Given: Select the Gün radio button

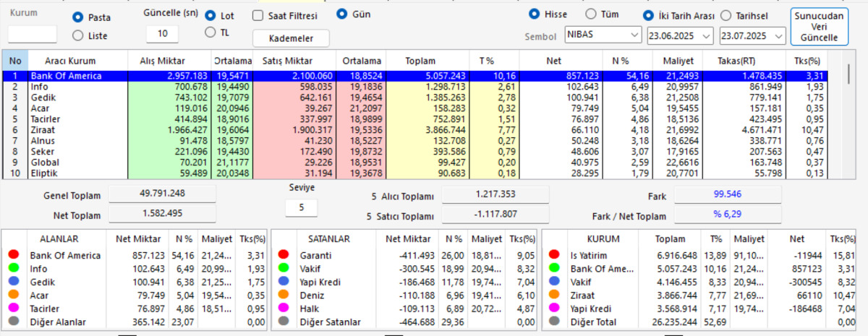Looking at the screenshot, I should 343,14.
